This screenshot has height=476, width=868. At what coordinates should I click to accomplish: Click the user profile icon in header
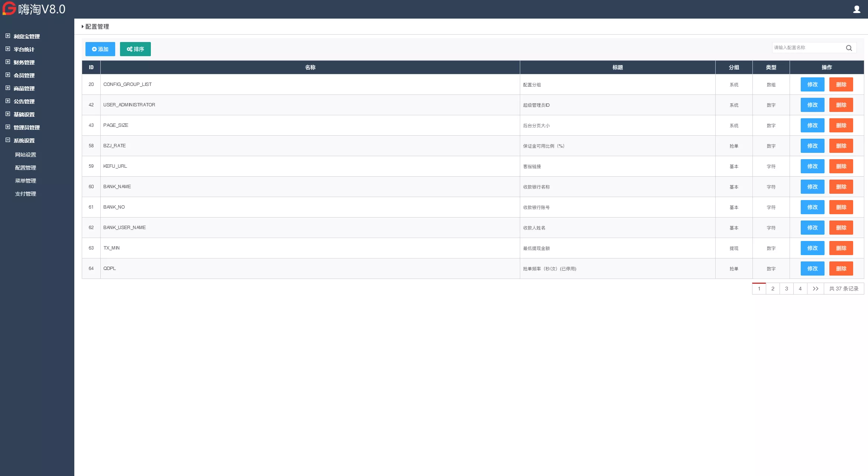pyautogui.click(x=856, y=9)
